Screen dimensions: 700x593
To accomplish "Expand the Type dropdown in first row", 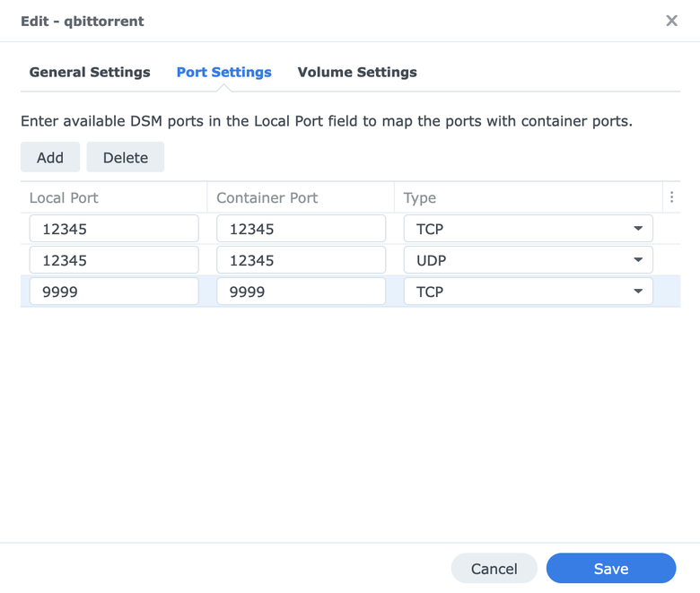I will click(528, 229).
